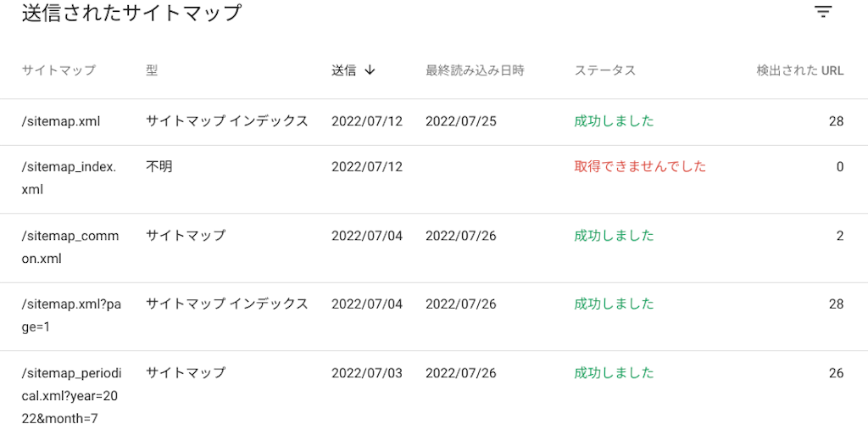Click the 送信されたサイトマップ heading
Image resolution: width=868 pixels, height=424 pixels.
pos(131,13)
